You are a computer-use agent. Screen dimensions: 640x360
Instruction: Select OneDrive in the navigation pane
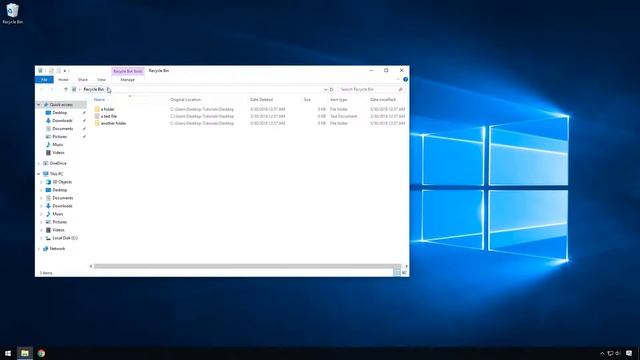pyautogui.click(x=58, y=163)
